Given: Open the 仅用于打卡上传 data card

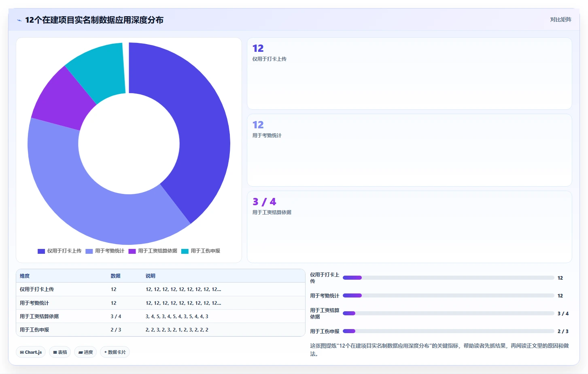Looking at the screenshot, I should pyautogui.click(x=409, y=73).
